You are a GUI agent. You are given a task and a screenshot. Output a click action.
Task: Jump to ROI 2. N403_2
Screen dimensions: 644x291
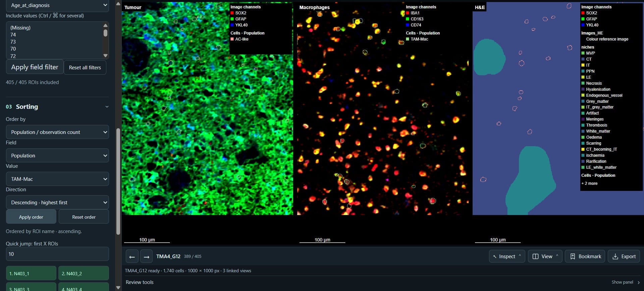coord(84,273)
